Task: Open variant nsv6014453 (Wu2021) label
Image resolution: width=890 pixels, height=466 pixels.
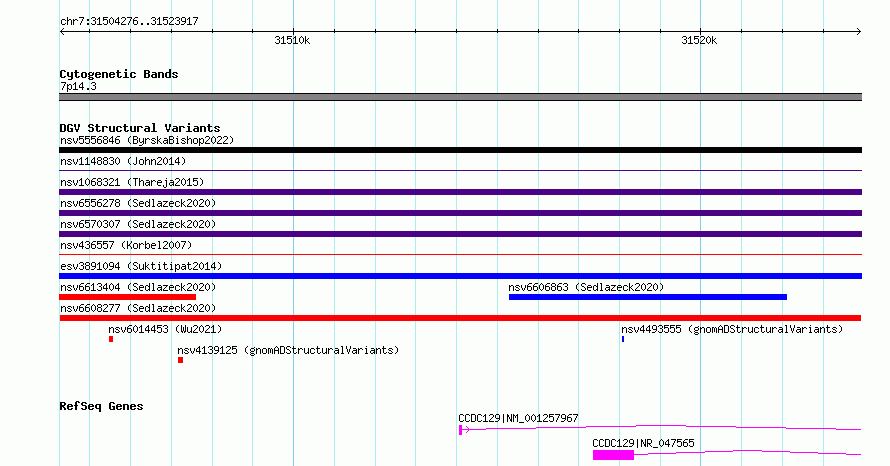Action: (165, 329)
